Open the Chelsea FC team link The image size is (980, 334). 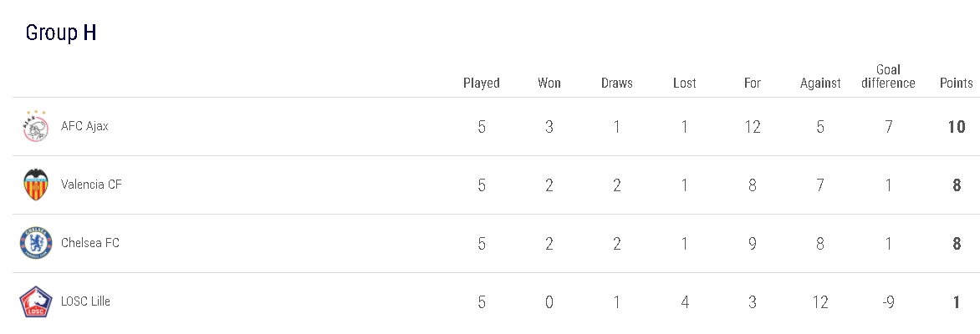(x=90, y=243)
